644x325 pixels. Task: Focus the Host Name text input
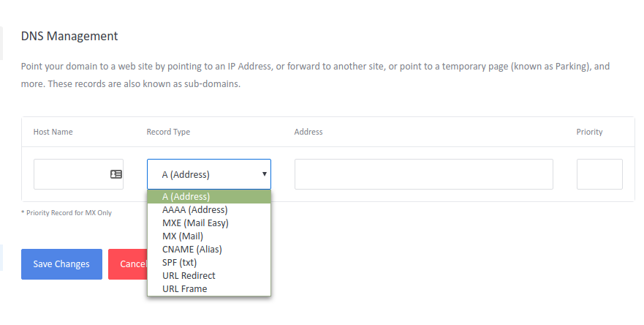70,174
